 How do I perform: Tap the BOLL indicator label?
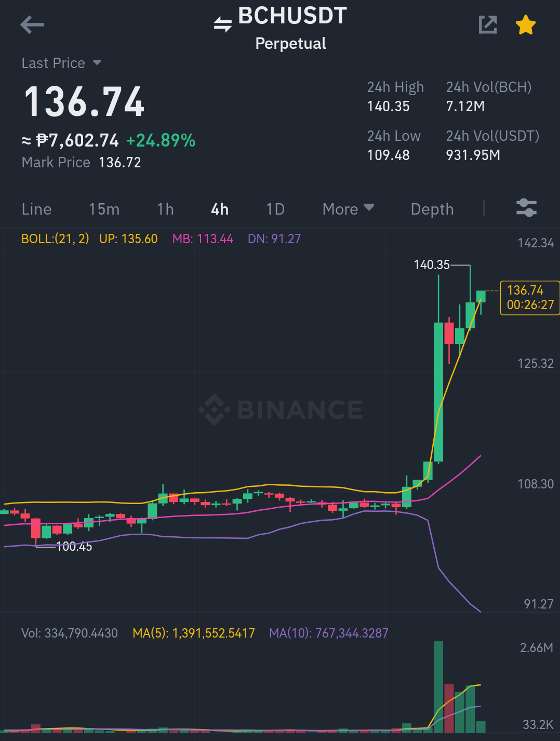click(x=55, y=239)
